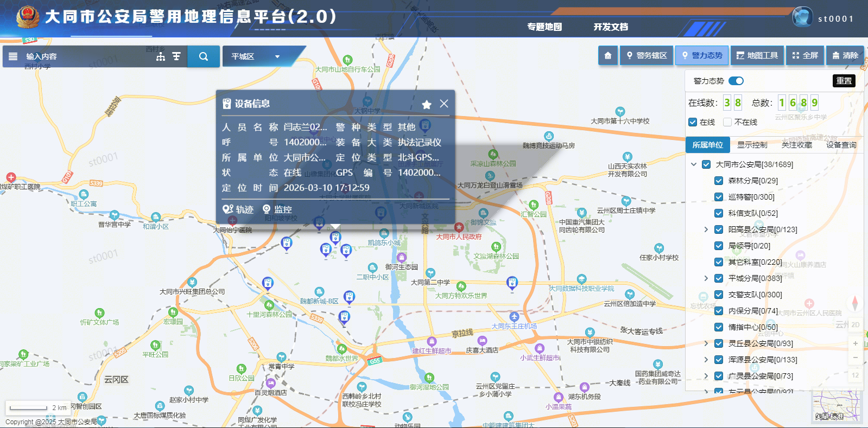Expand the 平城分局 tree node
Image resolution: width=868 pixels, height=428 pixels.
[x=706, y=278]
